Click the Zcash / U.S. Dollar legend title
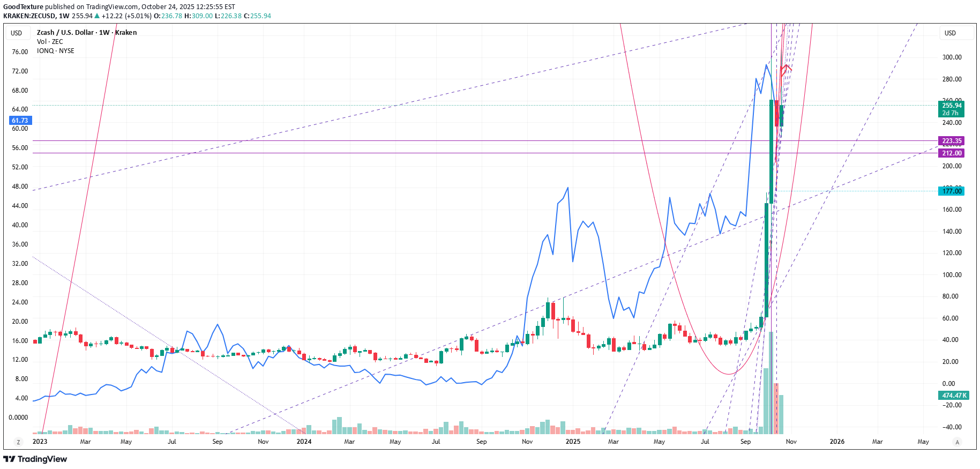 click(x=86, y=33)
